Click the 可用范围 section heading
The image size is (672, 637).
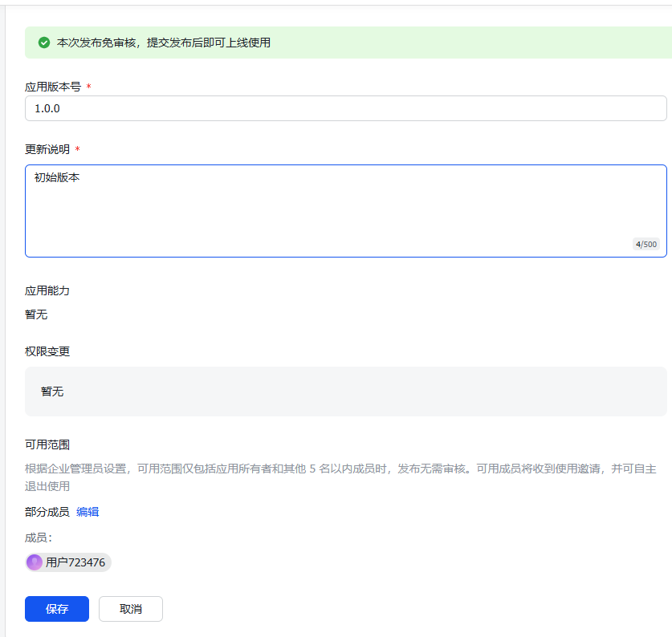pyautogui.click(x=47, y=444)
